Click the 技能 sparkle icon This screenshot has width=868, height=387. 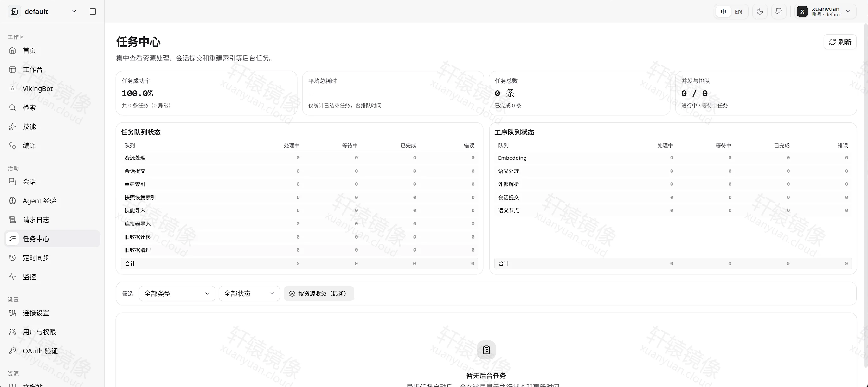(x=12, y=126)
